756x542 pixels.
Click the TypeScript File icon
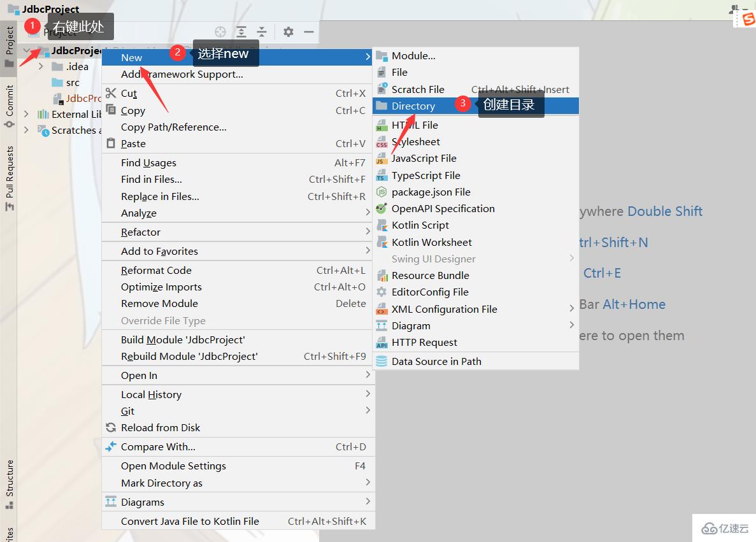coord(382,175)
